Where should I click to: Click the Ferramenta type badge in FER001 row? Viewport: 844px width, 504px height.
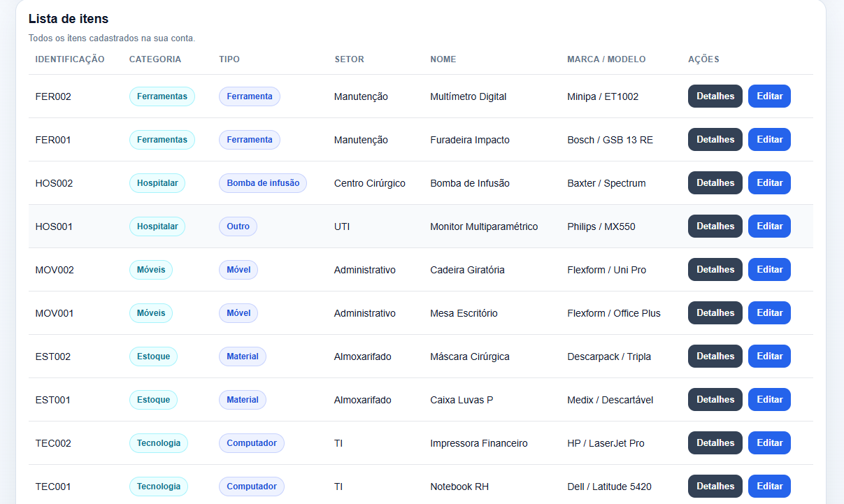pyautogui.click(x=250, y=140)
